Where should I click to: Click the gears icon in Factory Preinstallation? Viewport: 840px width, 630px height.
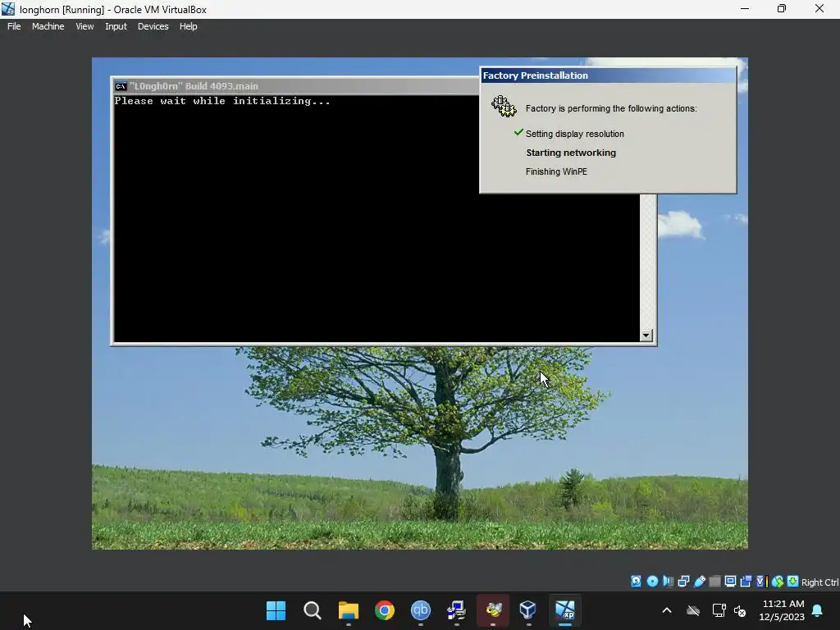click(x=504, y=106)
